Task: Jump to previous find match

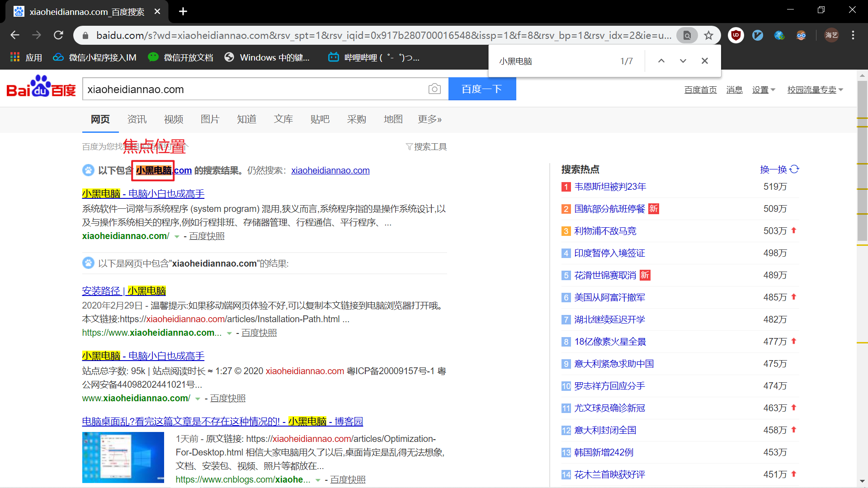Action: pos(661,61)
